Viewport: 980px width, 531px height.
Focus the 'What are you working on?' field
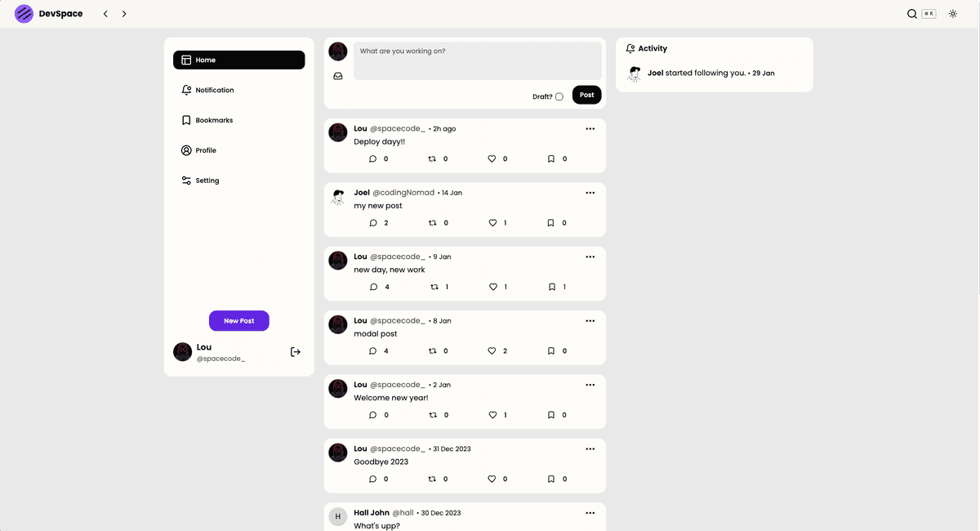pos(477,61)
